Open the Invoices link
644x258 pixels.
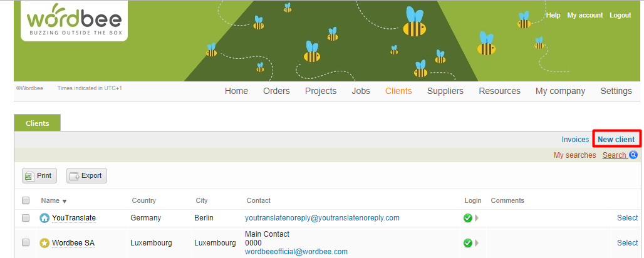tap(574, 140)
